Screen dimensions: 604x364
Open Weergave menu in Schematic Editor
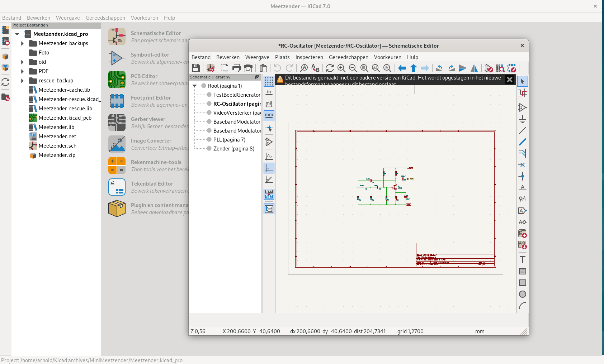pos(257,57)
